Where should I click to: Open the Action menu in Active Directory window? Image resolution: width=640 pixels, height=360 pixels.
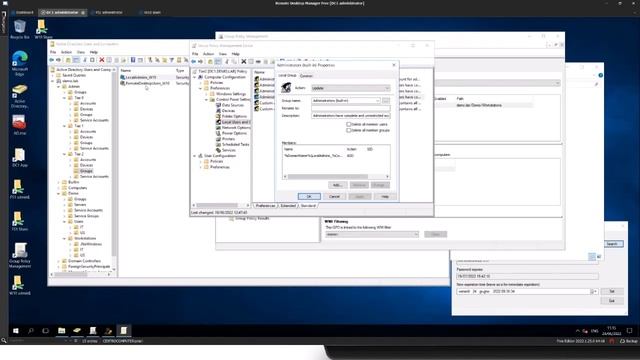[66, 52]
